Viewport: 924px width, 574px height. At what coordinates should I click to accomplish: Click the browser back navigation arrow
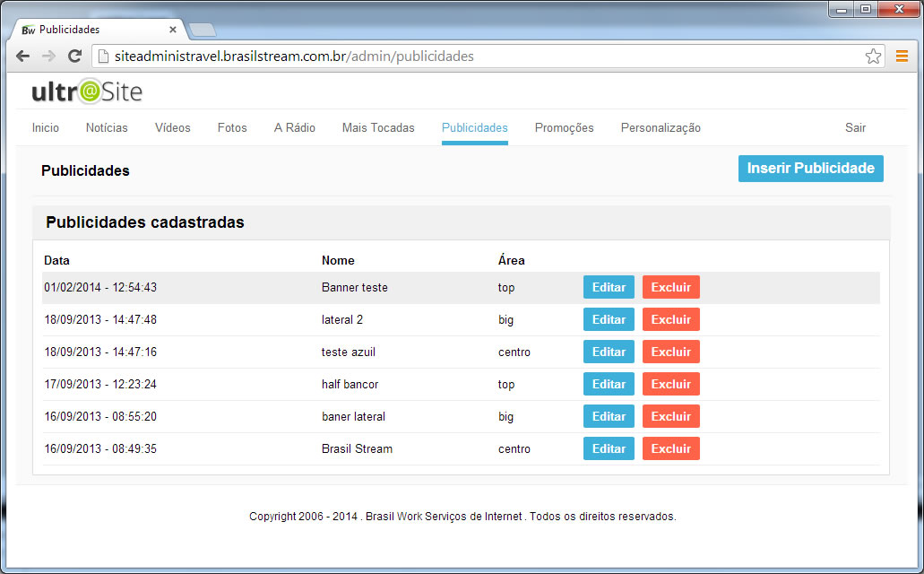(22, 56)
